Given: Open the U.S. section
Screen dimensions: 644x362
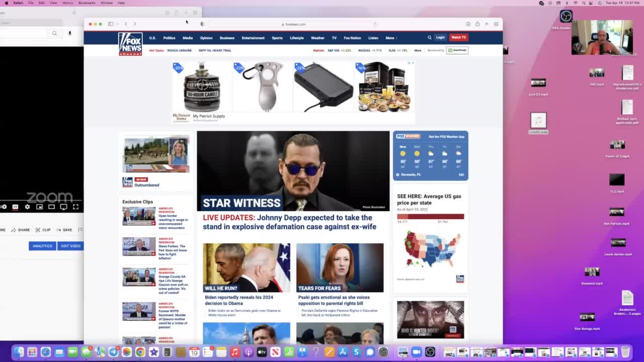Looking at the screenshot, I should click(x=152, y=38).
